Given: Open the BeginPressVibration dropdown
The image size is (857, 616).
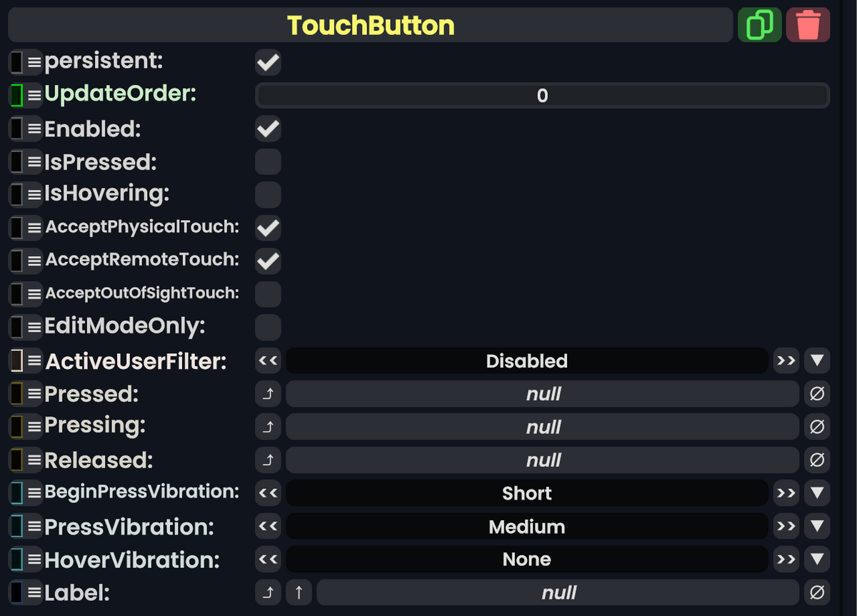Looking at the screenshot, I should [817, 493].
